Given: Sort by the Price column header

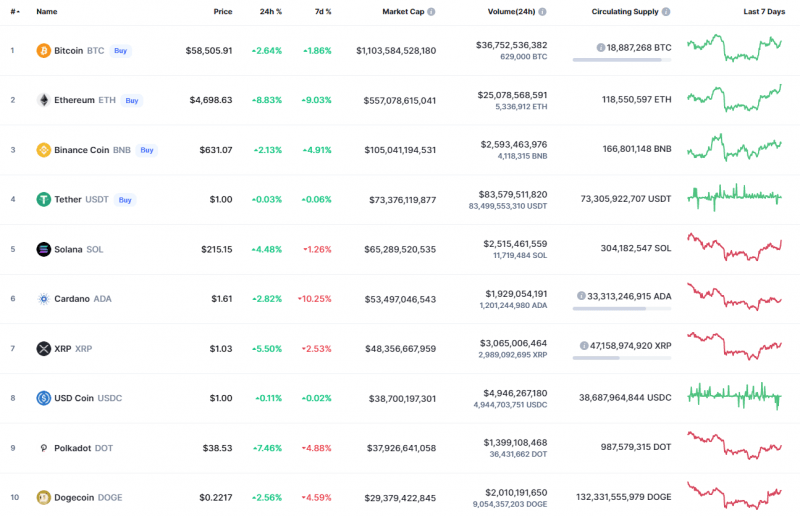Looking at the screenshot, I should [222, 12].
